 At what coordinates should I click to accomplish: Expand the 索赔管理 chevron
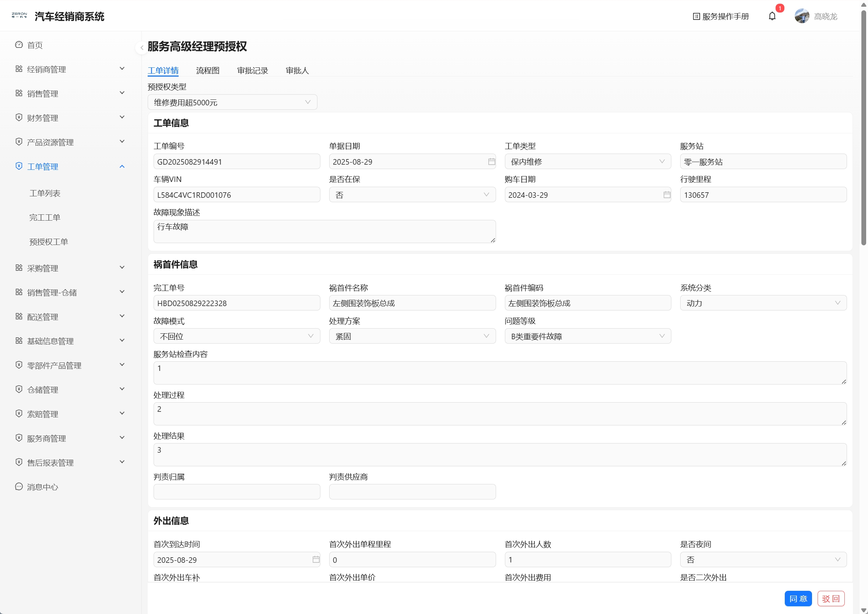click(122, 414)
